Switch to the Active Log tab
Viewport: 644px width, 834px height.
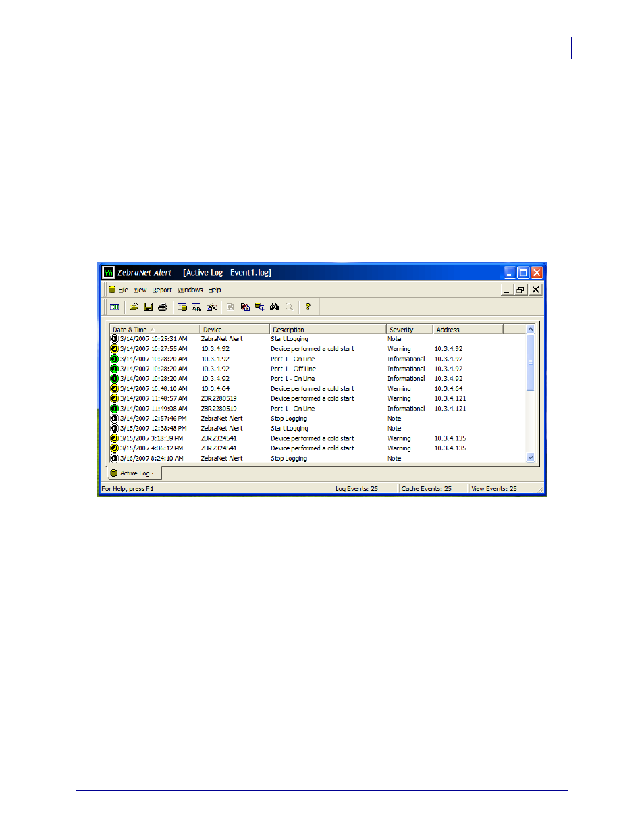[x=135, y=473]
